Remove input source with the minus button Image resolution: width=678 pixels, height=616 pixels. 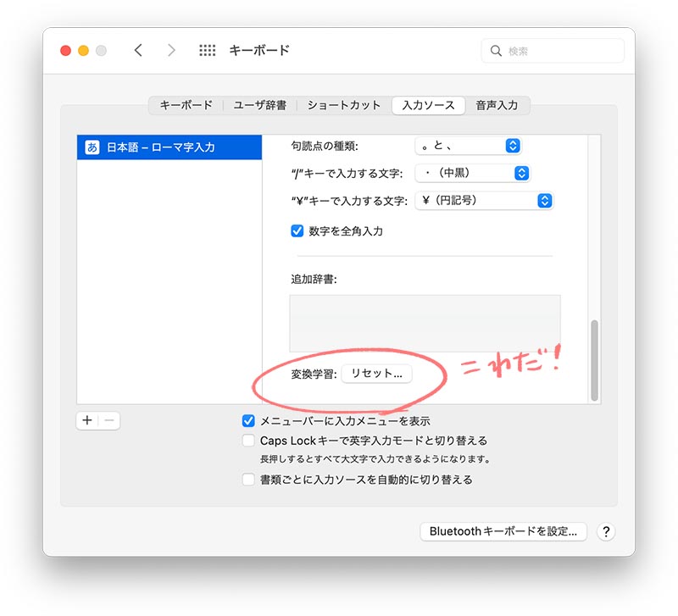[108, 420]
